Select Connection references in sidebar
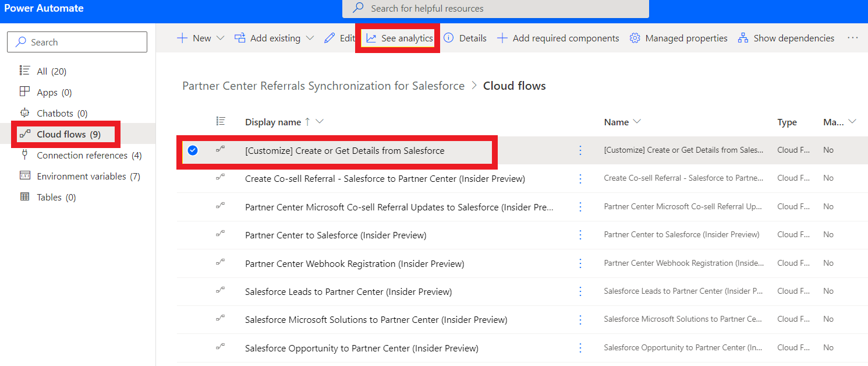 click(88, 156)
